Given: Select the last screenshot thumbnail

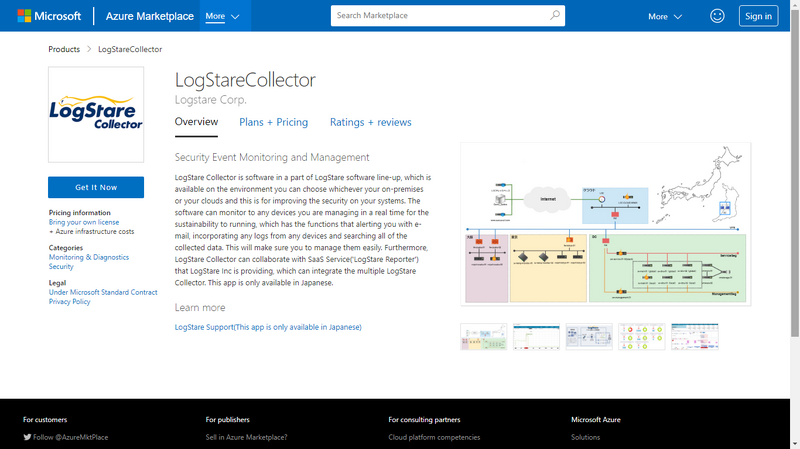Looking at the screenshot, I should click(x=694, y=337).
